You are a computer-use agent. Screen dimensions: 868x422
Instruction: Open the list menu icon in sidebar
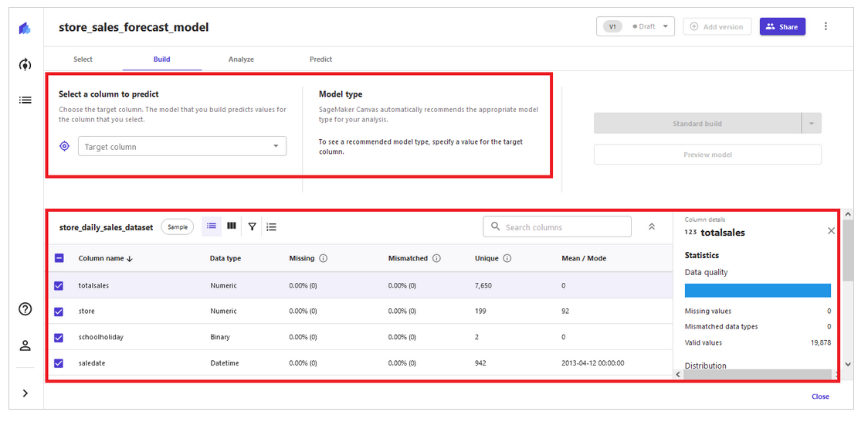(x=25, y=100)
